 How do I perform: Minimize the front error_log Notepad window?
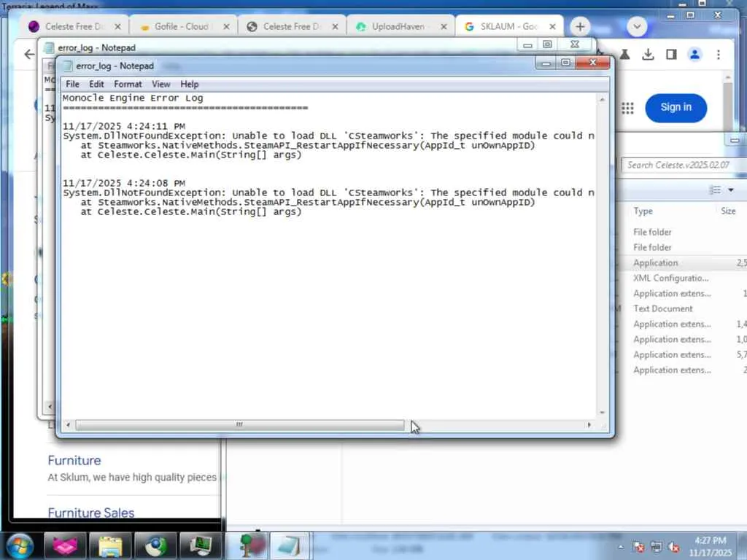(x=546, y=63)
